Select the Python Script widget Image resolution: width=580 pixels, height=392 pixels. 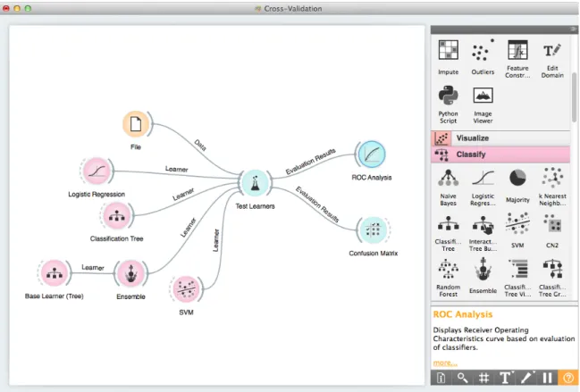click(x=448, y=104)
